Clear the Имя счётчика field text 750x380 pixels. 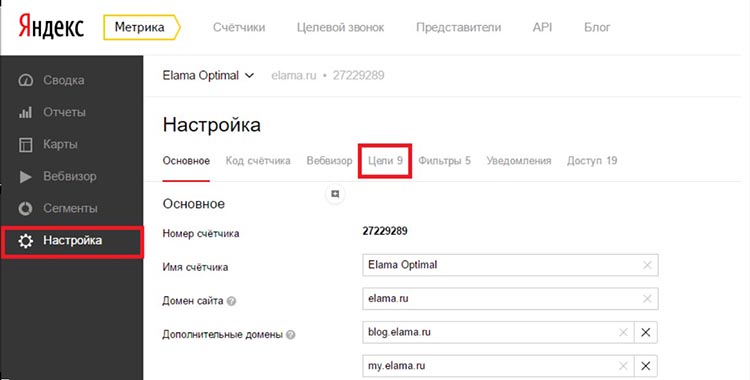647,265
